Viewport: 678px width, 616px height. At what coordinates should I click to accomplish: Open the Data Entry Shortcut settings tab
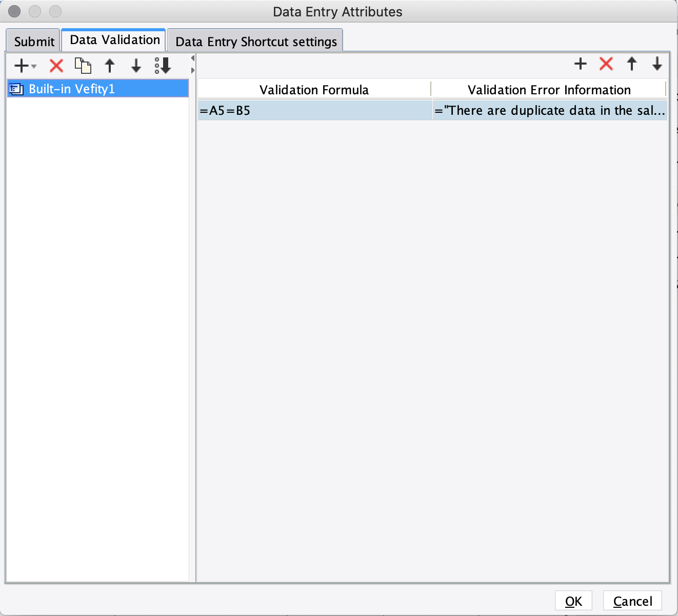[x=255, y=42]
